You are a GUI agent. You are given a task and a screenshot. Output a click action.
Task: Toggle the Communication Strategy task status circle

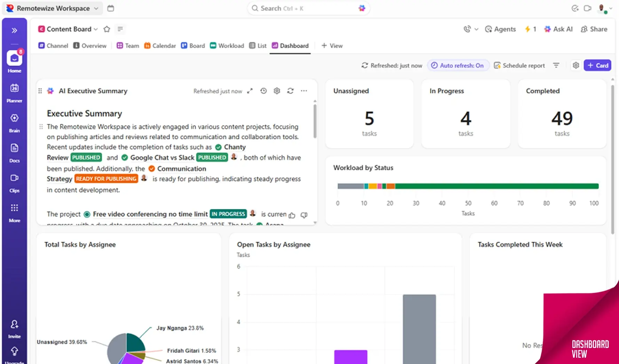pyautogui.click(x=152, y=169)
